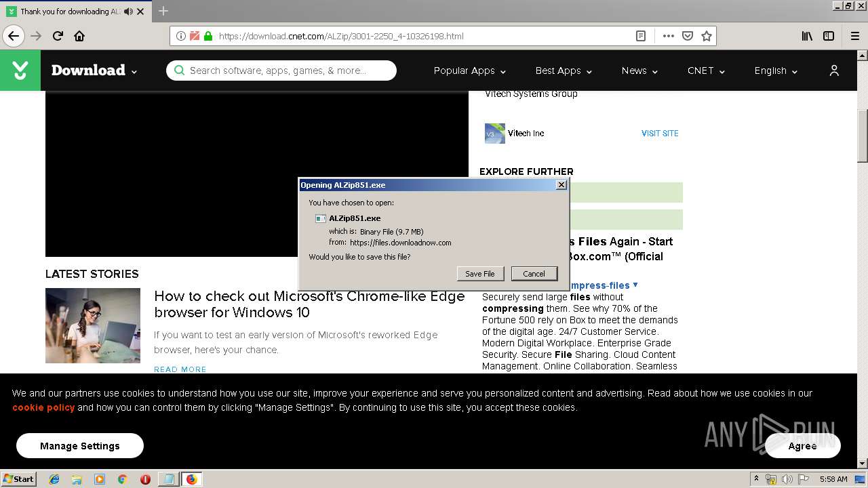Bookmark this page with the star
This screenshot has height=488, width=868.
[707, 36]
